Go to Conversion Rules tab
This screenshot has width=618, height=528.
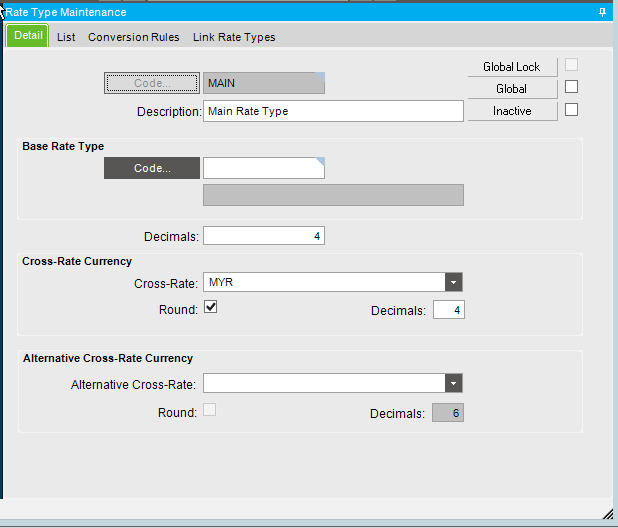[134, 37]
